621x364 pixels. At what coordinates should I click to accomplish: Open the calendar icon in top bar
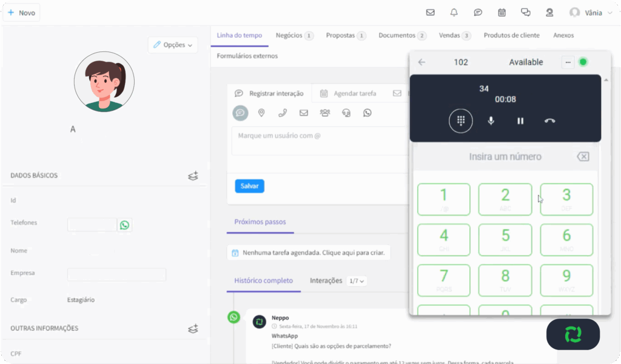(502, 13)
